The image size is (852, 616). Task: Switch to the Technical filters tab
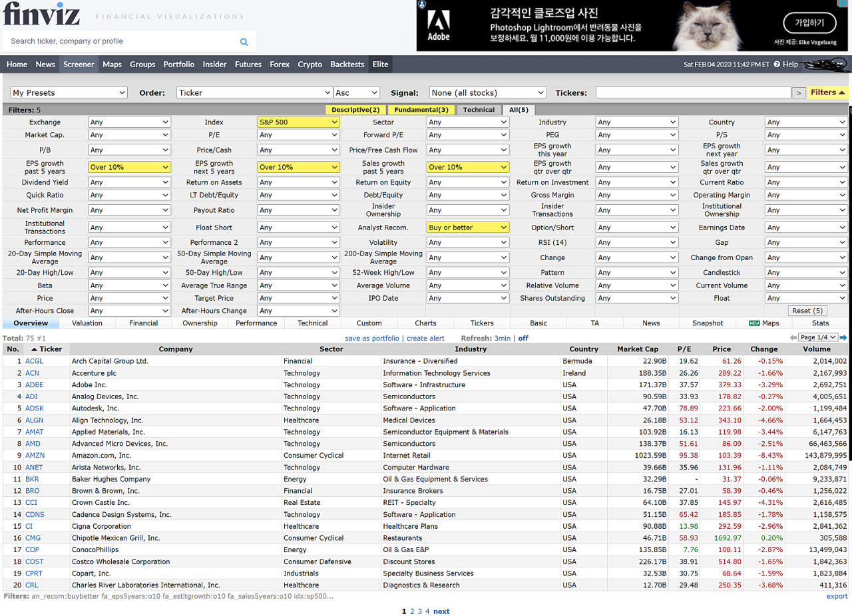(x=479, y=110)
